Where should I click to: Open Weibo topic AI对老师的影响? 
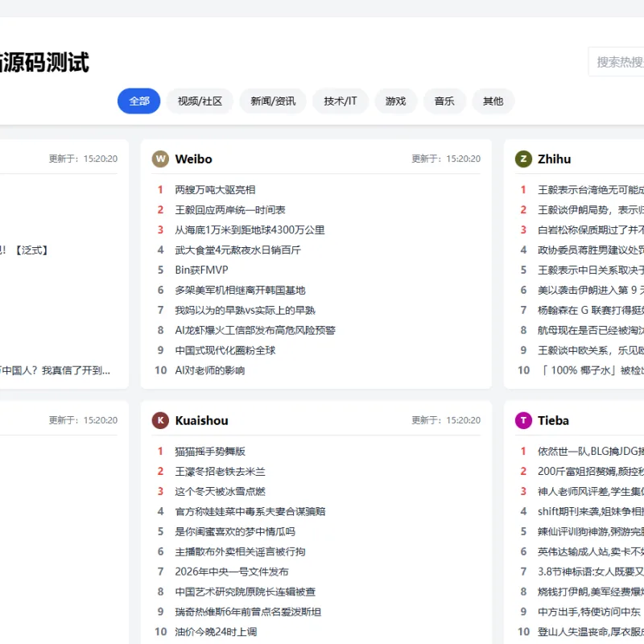tap(210, 370)
